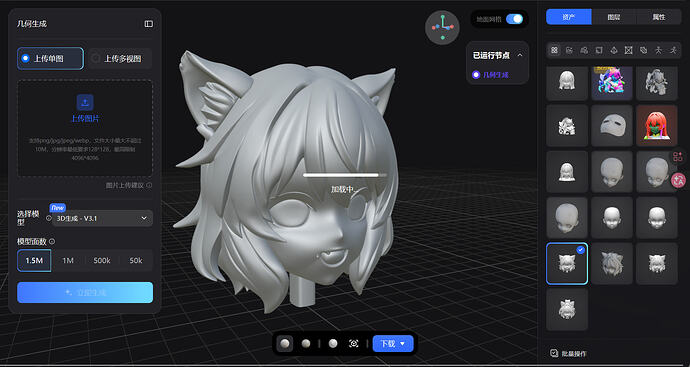This screenshot has width=690, height=367.
Task: Select the image-type asset filter icon
Action: pyautogui.click(x=569, y=51)
